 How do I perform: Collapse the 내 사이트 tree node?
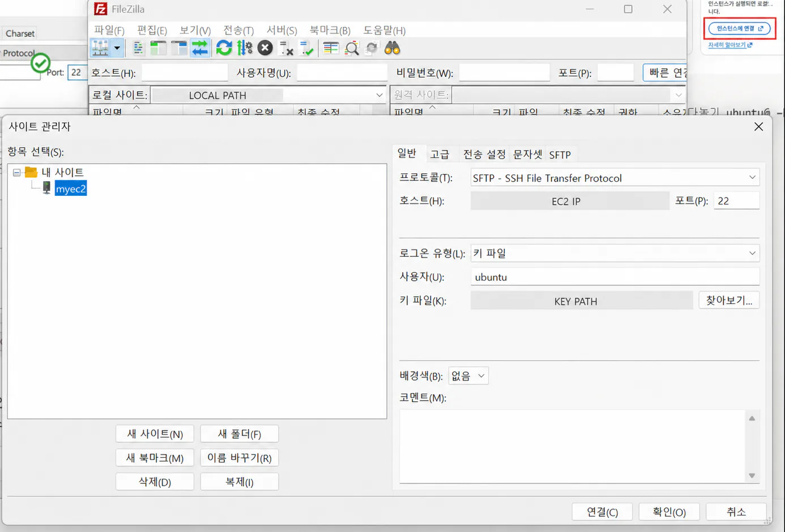pyautogui.click(x=17, y=173)
